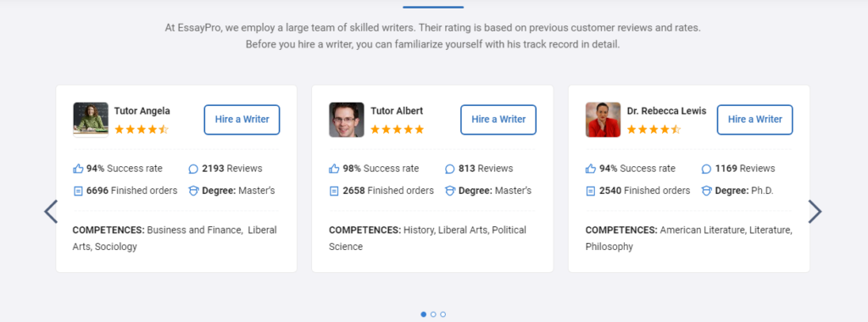868x322 pixels.
Task: Click Dr. Rebecca Lewis's star rating
Action: point(654,130)
